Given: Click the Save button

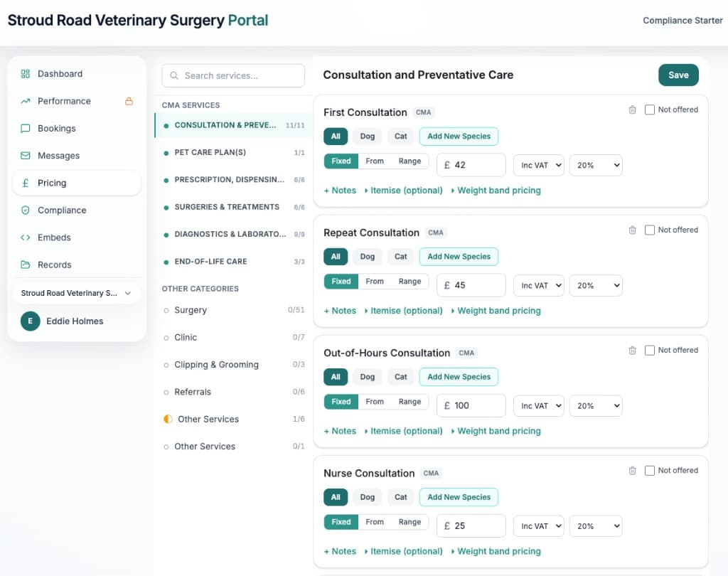Looking at the screenshot, I should click(x=678, y=75).
